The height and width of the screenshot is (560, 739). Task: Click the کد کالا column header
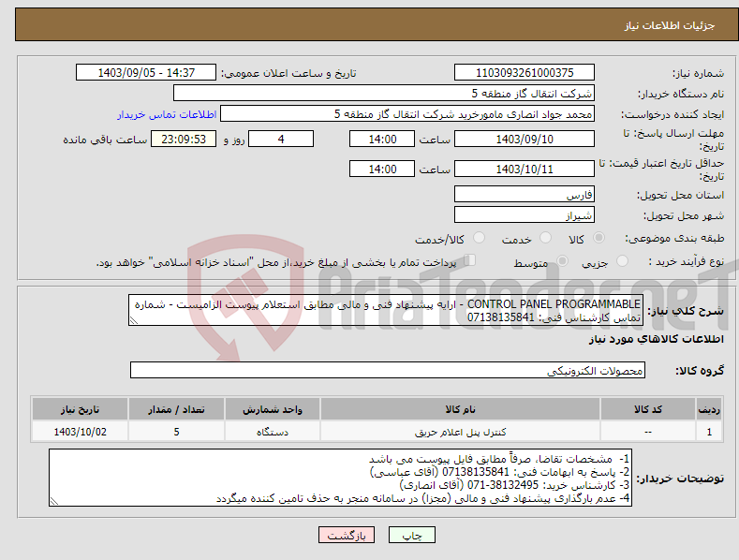click(648, 409)
